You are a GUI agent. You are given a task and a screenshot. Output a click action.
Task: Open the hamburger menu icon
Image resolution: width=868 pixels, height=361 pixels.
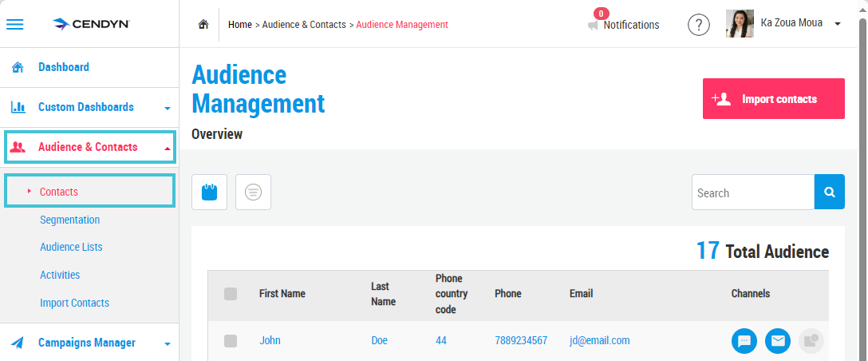[x=15, y=25]
